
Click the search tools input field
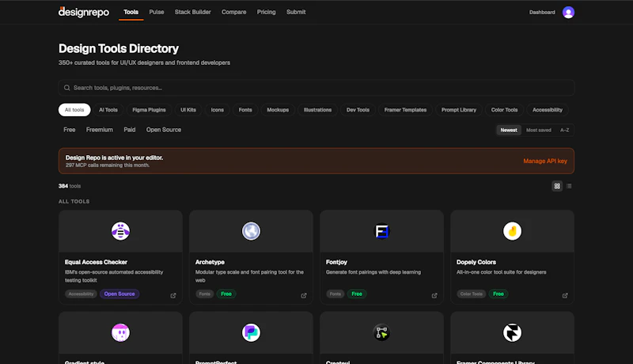[x=316, y=88]
